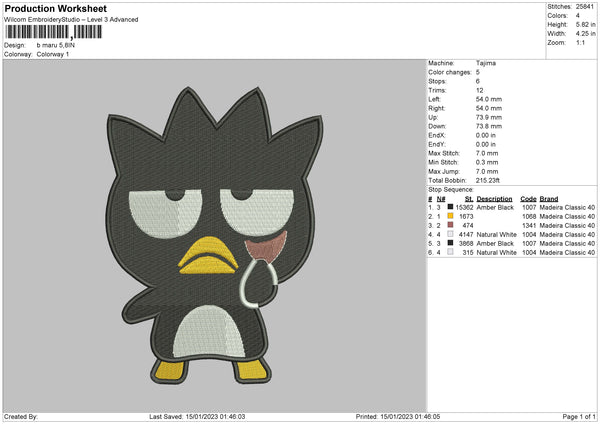The width and height of the screenshot is (600, 424).
Task: Click the Trims value '12'
Action: pos(479,90)
